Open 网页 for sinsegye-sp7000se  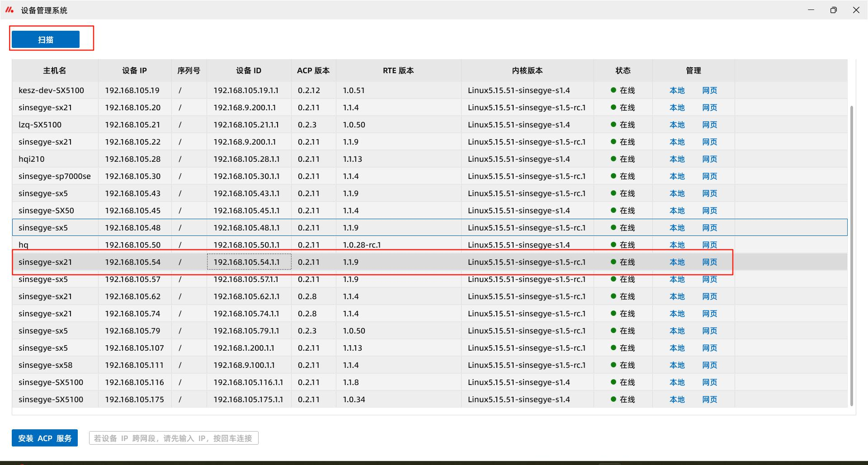(x=710, y=176)
